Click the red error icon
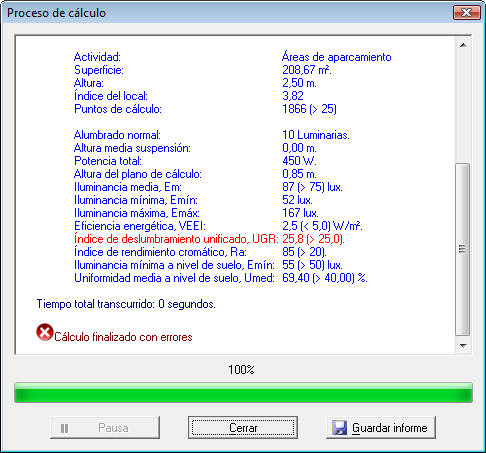The width and height of the screenshot is (486, 453). click(45, 332)
